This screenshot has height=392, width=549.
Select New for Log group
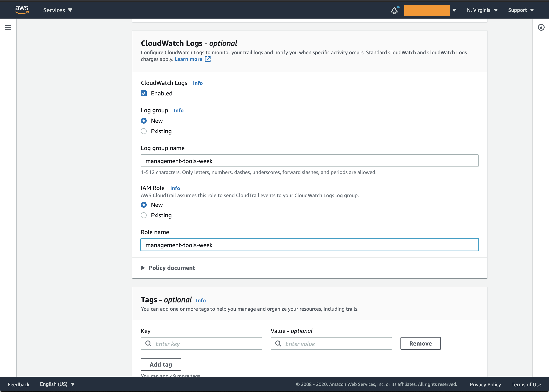click(x=144, y=121)
